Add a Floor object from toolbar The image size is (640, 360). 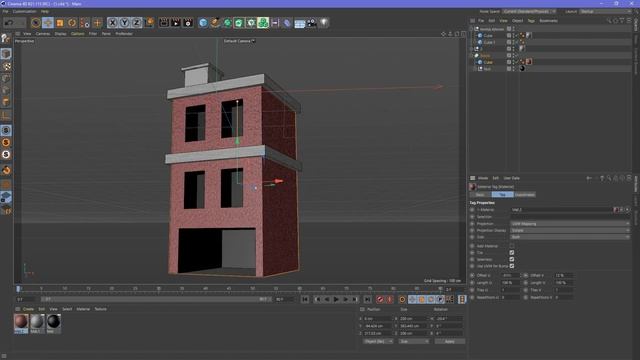pos(300,23)
